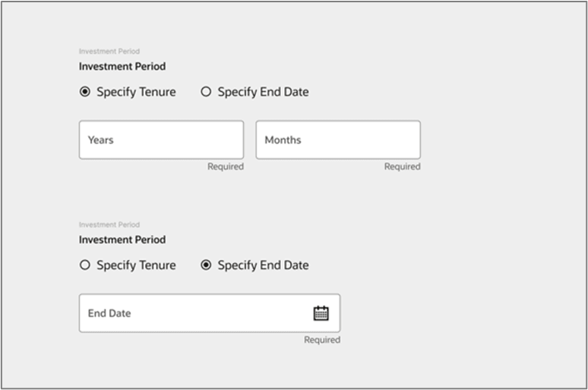Click the Required hint under End Date field
Viewport: 588px width, 390px height.
(322, 340)
